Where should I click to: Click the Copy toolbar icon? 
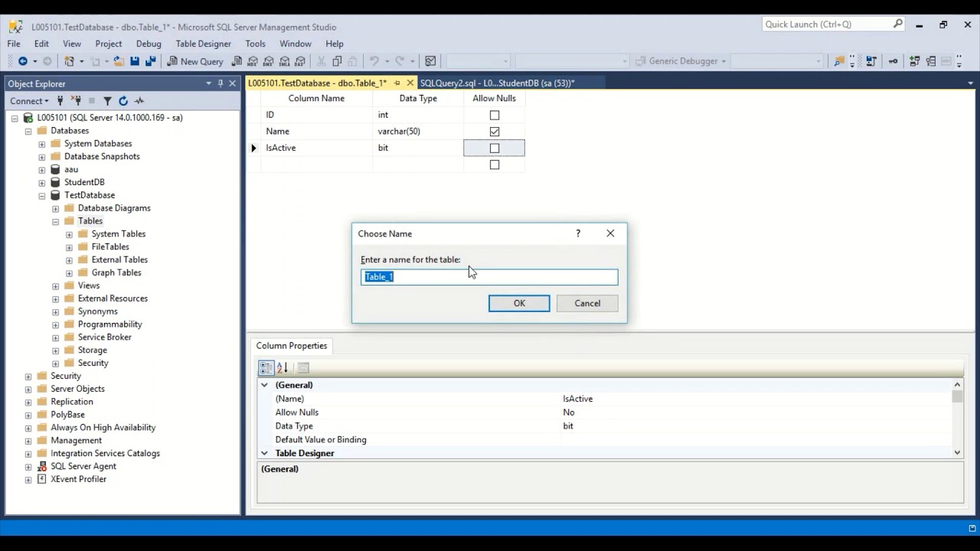(x=337, y=61)
